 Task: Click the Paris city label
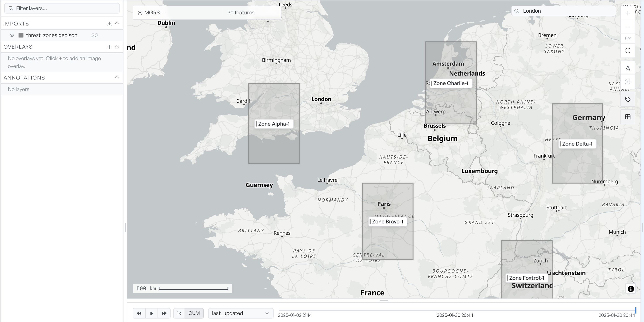point(384,204)
